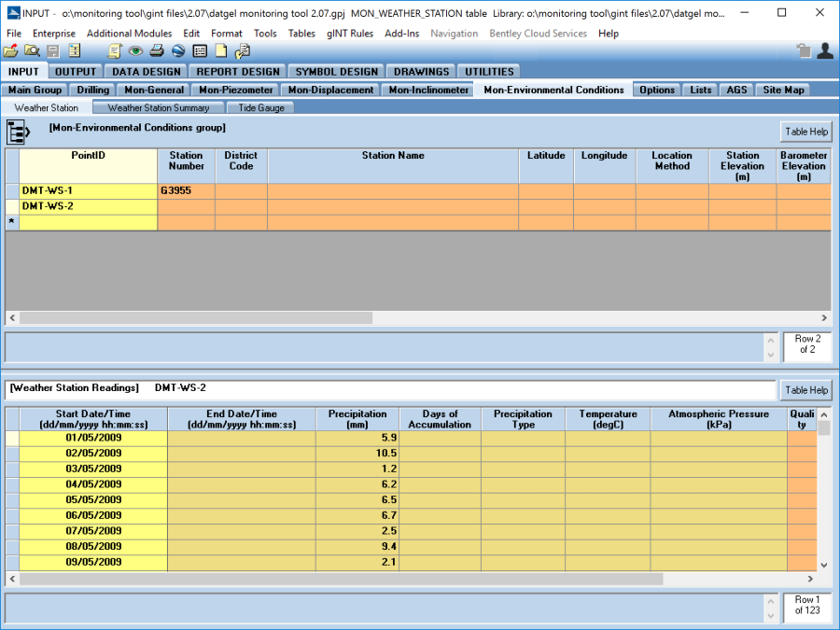This screenshot has width=840, height=630.
Task: Switch to the Mon-Piezometer tab
Action: pyautogui.click(x=236, y=90)
